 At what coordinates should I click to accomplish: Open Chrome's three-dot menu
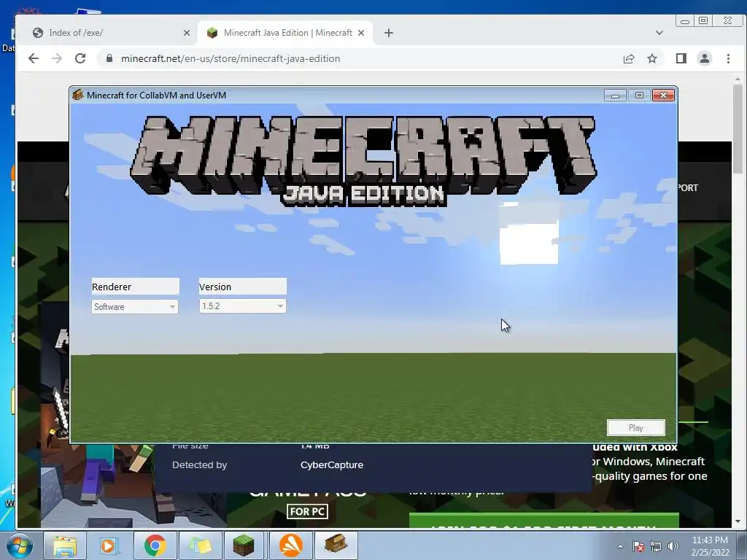coord(728,58)
